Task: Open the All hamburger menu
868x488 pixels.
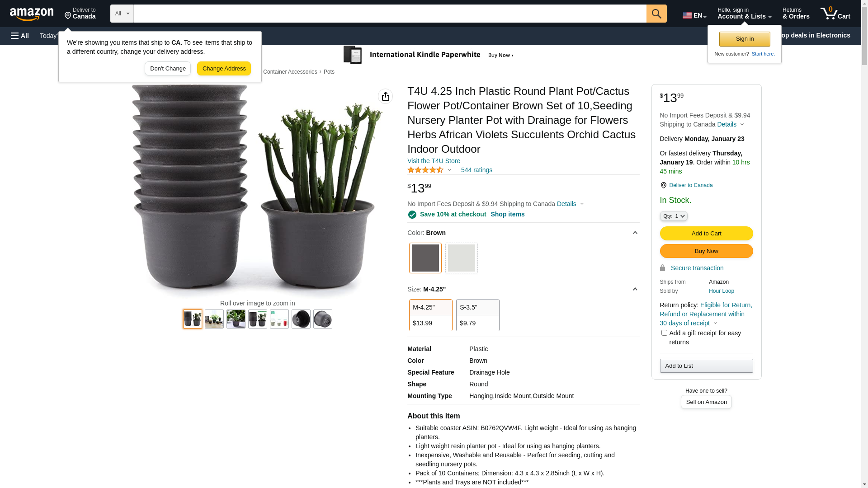Action: click(20, 36)
